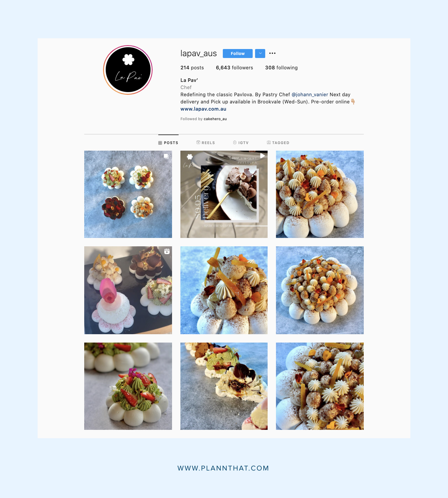Expand the suggested accounts dropdown arrow
Screen dimensions: 448x498
pos(260,54)
